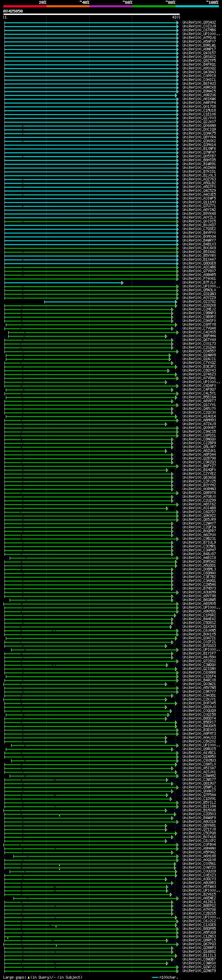Select the UniRef100_A9RZU6 label
The width and height of the screenshot is (222, 980).
pyautogui.click(x=199, y=95)
